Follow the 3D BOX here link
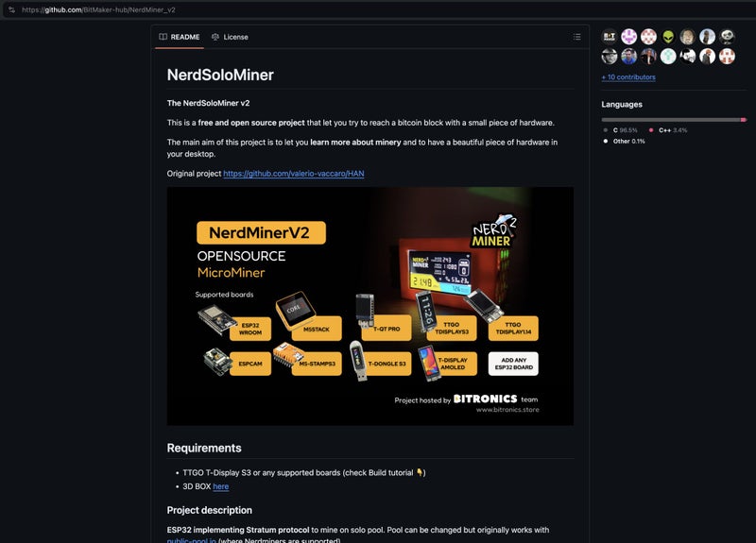Screen dimensions: 756x543 click(x=221, y=486)
